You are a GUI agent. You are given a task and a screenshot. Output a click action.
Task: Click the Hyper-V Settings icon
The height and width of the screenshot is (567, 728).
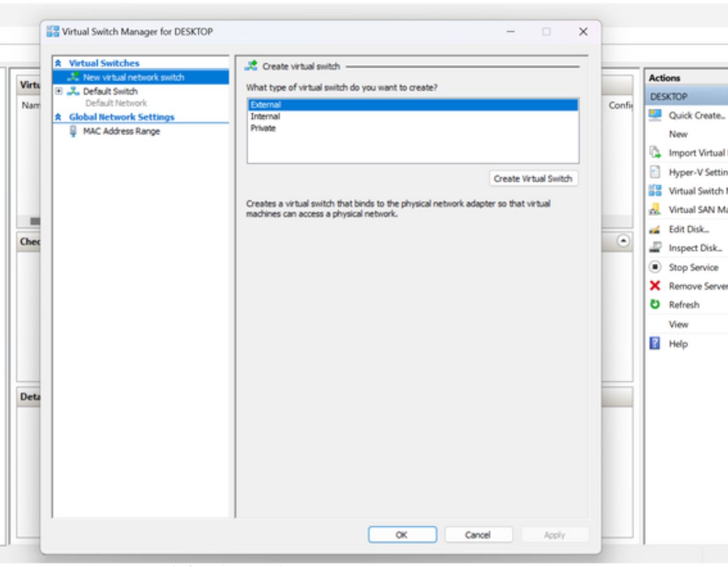coord(655,172)
